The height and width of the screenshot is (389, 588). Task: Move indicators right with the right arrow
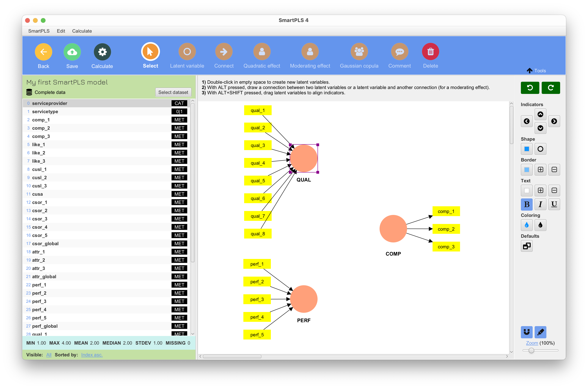coord(554,121)
